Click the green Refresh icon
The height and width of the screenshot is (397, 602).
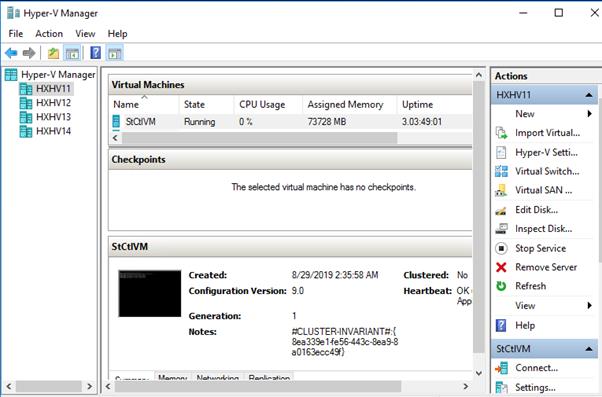click(x=501, y=286)
